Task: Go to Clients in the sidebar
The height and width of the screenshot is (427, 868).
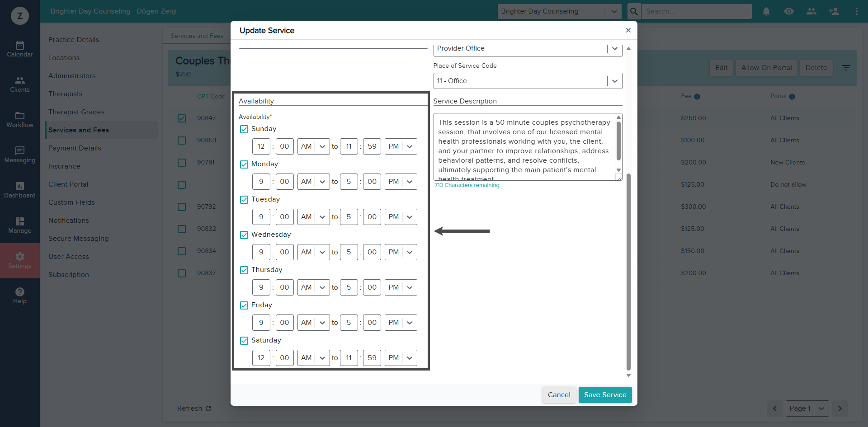Action: (20, 84)
